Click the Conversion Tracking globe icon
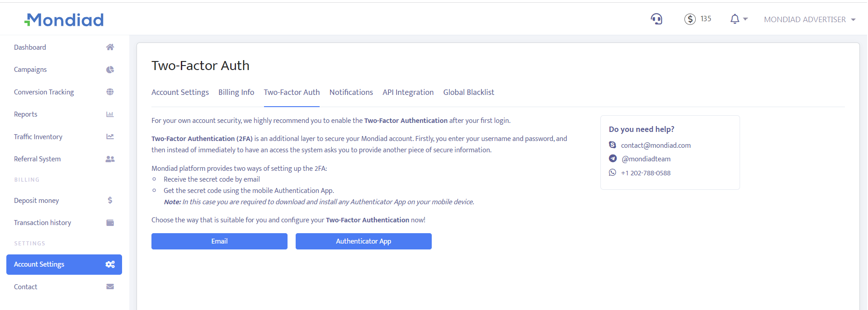This screenshot has height=310, width=868. pos(110,92)
